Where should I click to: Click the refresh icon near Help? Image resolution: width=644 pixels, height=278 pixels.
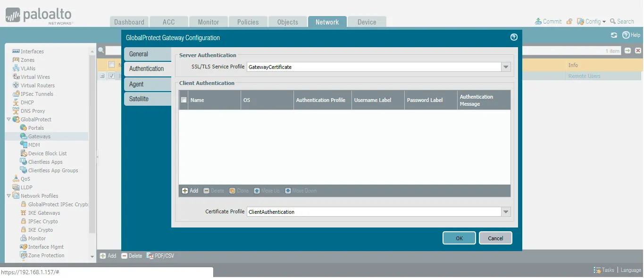coord(614,35)
